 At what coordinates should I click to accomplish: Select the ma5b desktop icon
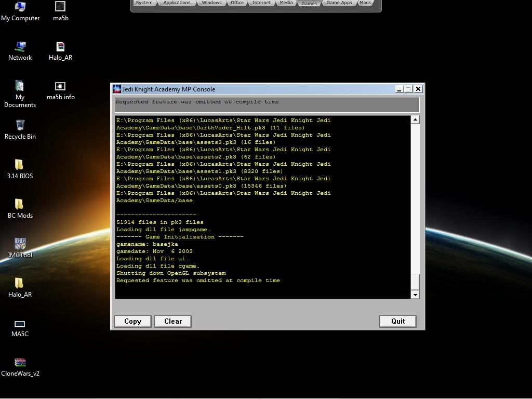coord(60,11)
